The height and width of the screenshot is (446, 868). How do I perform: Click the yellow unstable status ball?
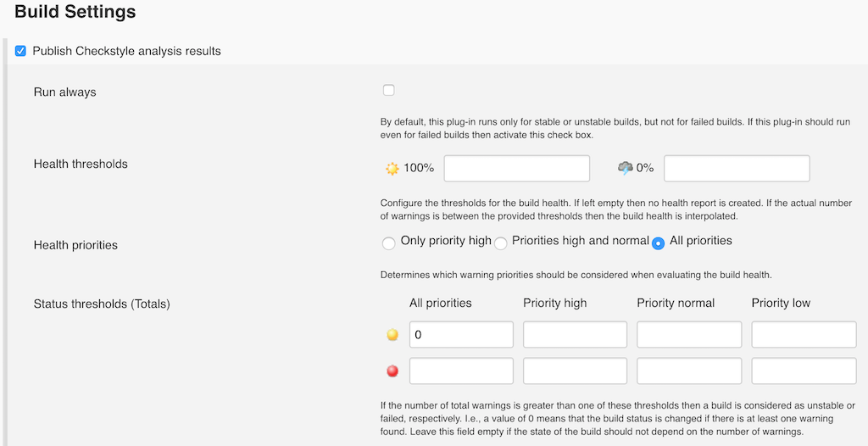point(392,335)
